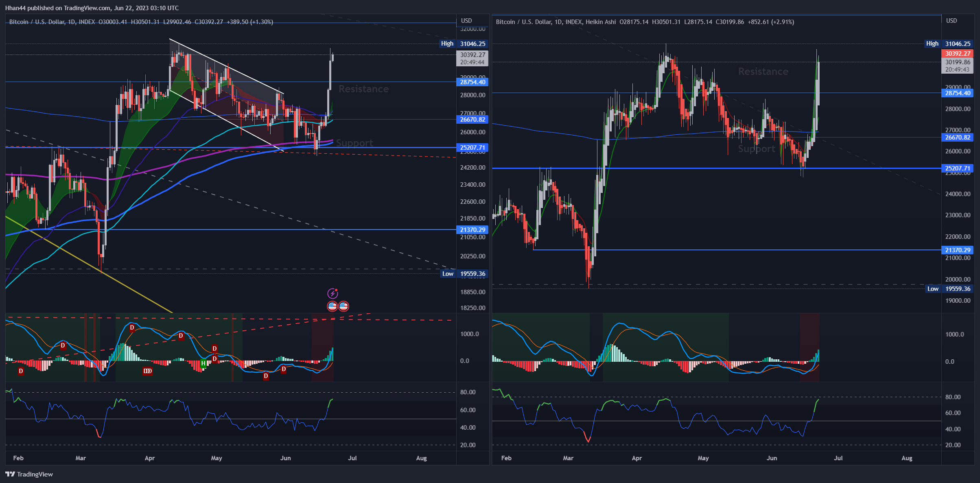Click the 30199.86 Heikin Ashi close label
Screen dimensions: 980x483
(958, 62)
